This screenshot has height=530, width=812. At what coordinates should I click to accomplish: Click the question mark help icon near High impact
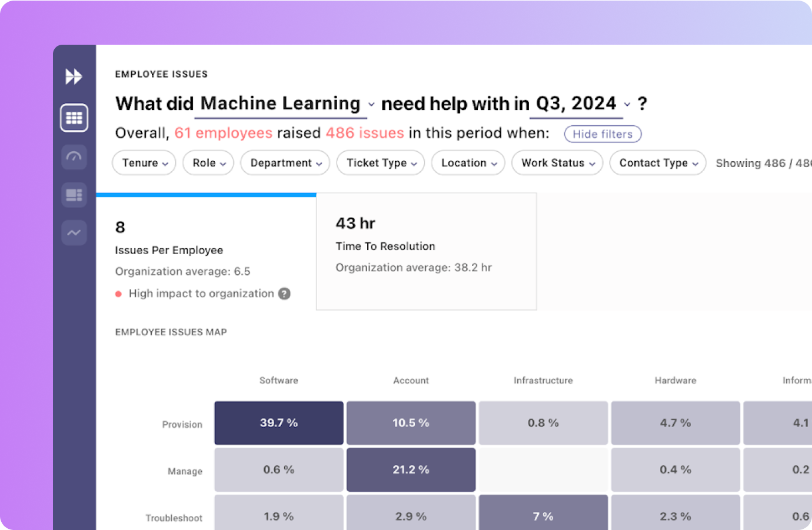click(x=285, y=294)
